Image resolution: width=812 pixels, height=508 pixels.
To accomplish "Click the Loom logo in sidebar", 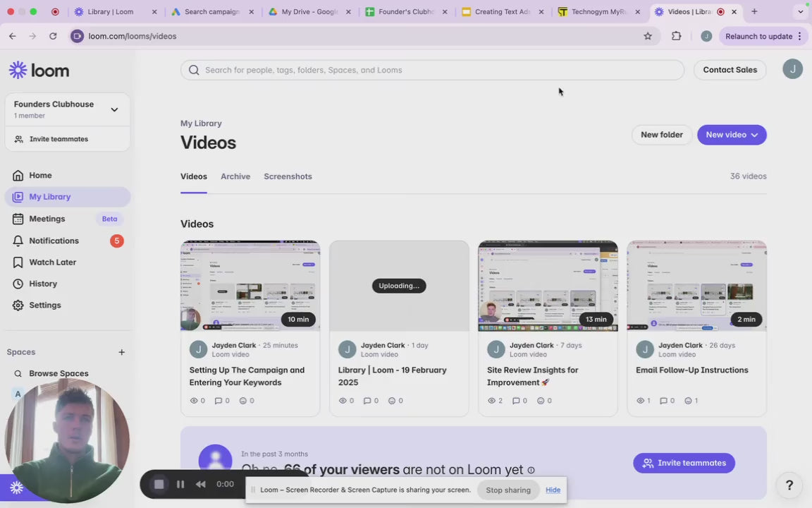I will click(x=39, y=70).
